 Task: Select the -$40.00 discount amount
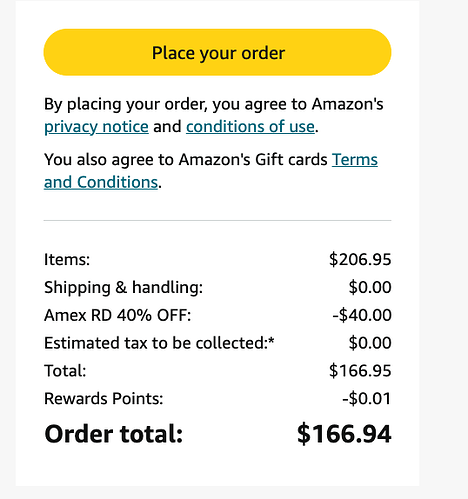(x=362, y=315)
